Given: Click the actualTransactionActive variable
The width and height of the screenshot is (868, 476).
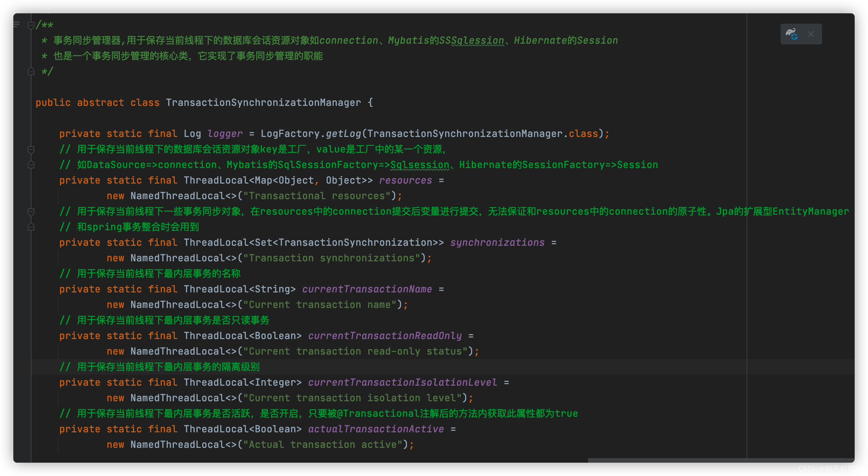Looking at the screenshot, I should (x=375, y=429).
